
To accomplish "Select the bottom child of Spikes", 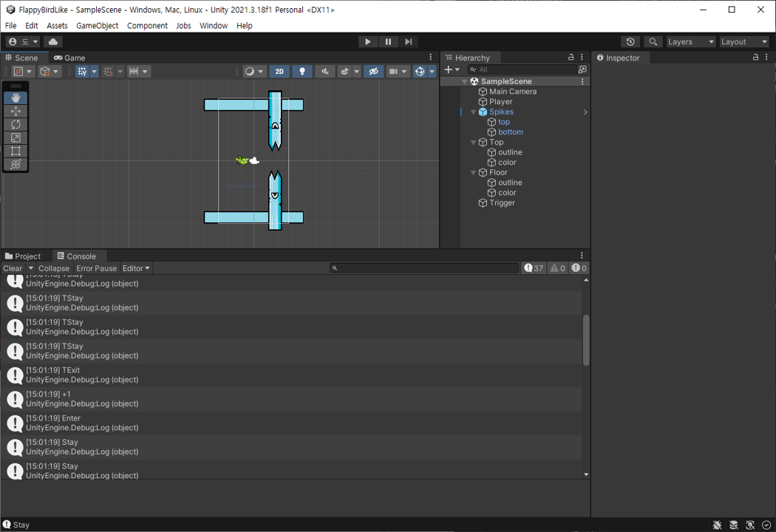I will (x=510, y=132).
